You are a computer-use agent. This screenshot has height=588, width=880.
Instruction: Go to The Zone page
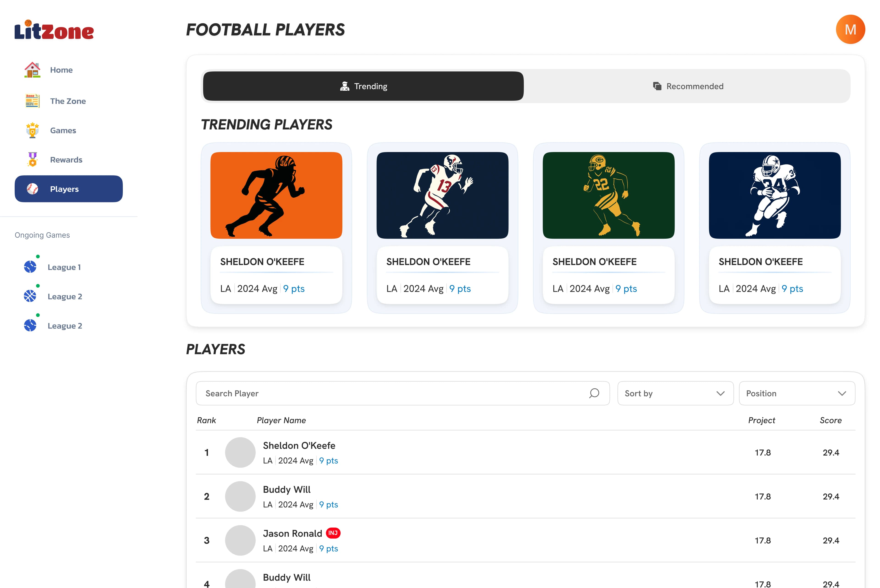click(69, 101)
